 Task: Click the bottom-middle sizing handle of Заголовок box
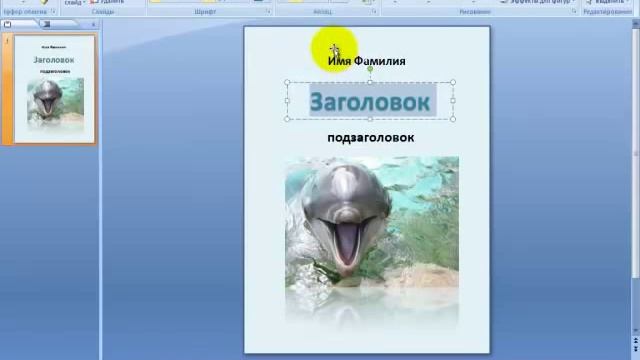pos(370,119)
